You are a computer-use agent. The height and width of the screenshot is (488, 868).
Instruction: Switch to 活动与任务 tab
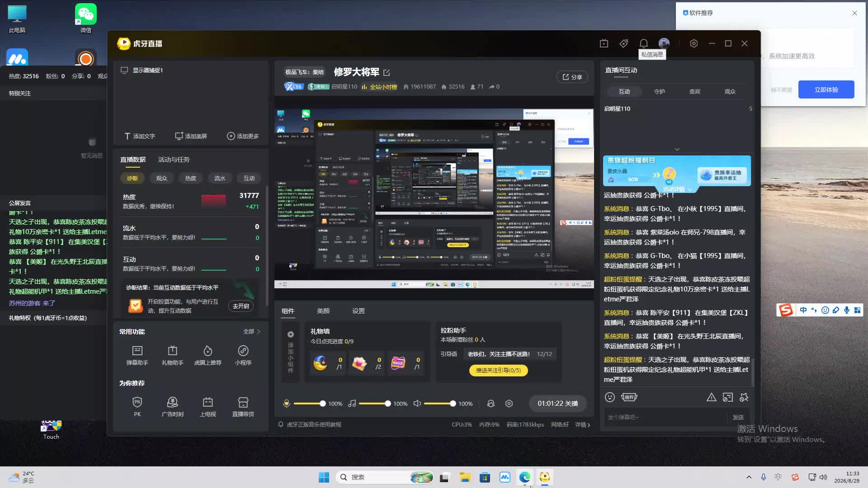174,160
